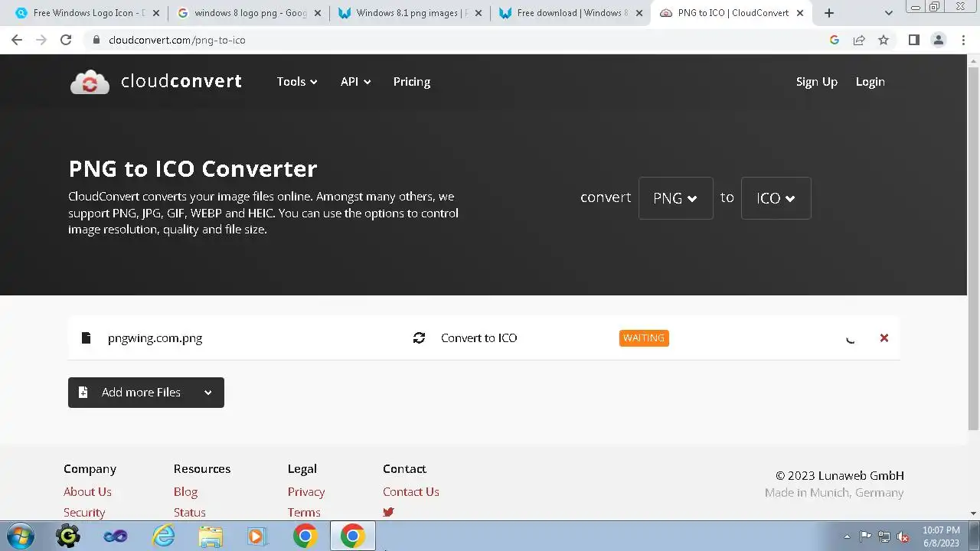
Task: Open the Contact Us footer link
Action: (411, 491)
